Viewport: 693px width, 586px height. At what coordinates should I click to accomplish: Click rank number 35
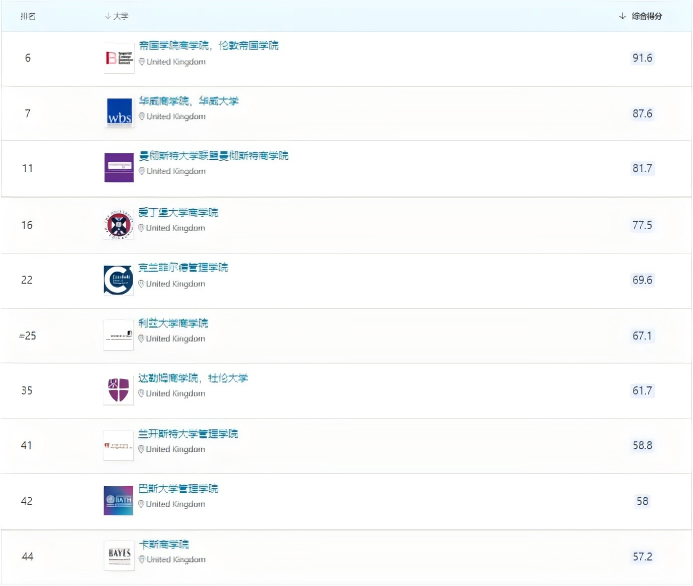(27, 391)
